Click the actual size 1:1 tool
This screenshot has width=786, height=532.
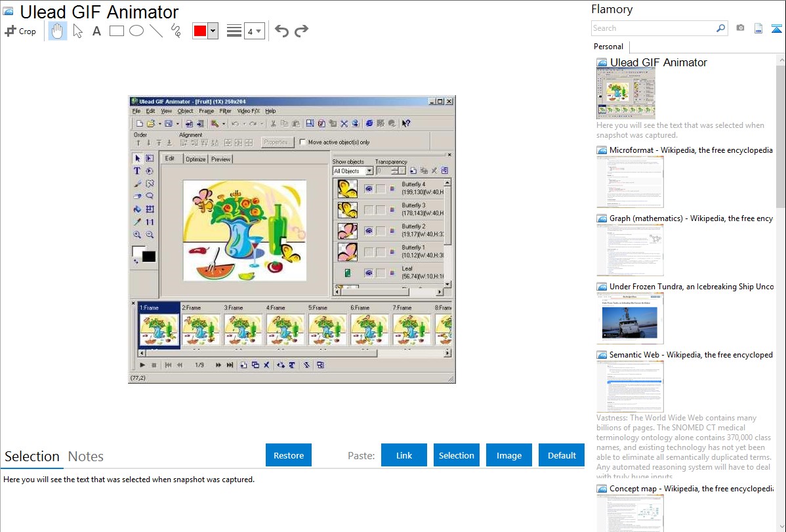[x=150, y=222]
